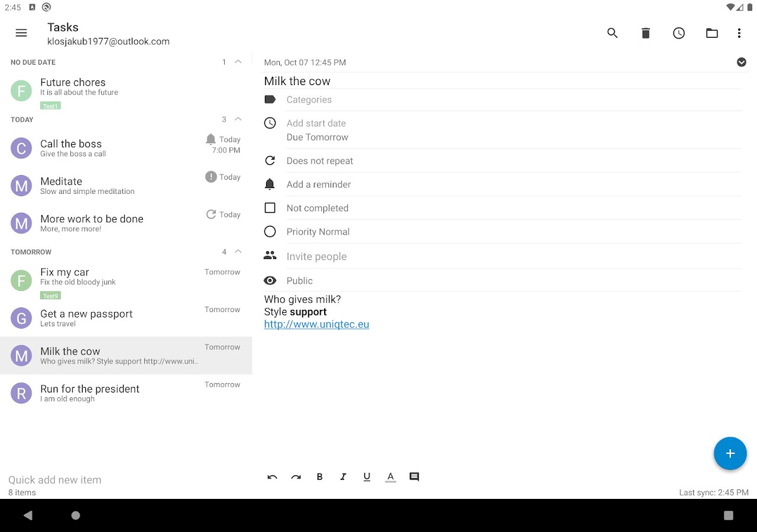Open the search magnifier icon

click(613, 33)
